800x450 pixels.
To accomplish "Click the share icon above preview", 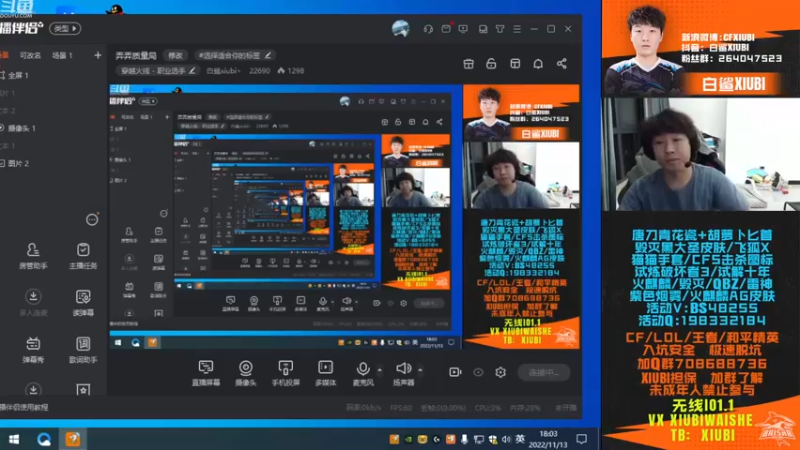I will pos(562,64).
